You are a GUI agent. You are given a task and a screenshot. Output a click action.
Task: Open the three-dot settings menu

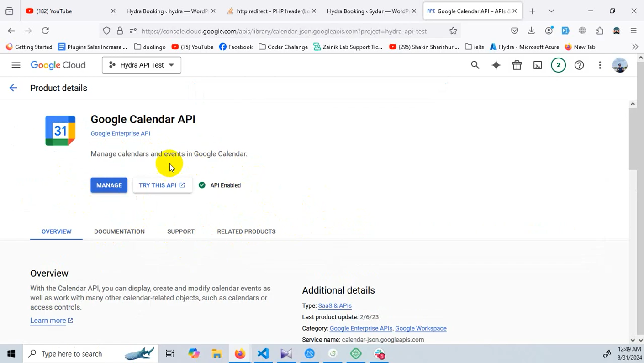coord(600,65)
